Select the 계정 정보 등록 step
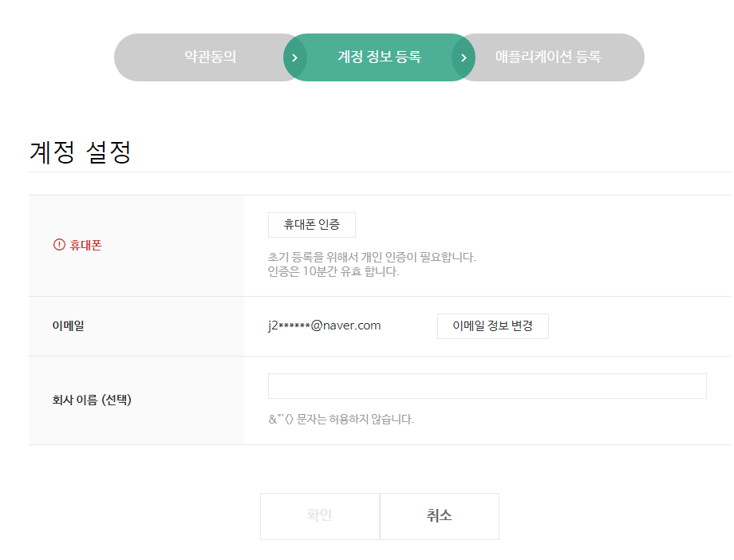The width and height of the screenshot is (734, 560). [379, 57]
